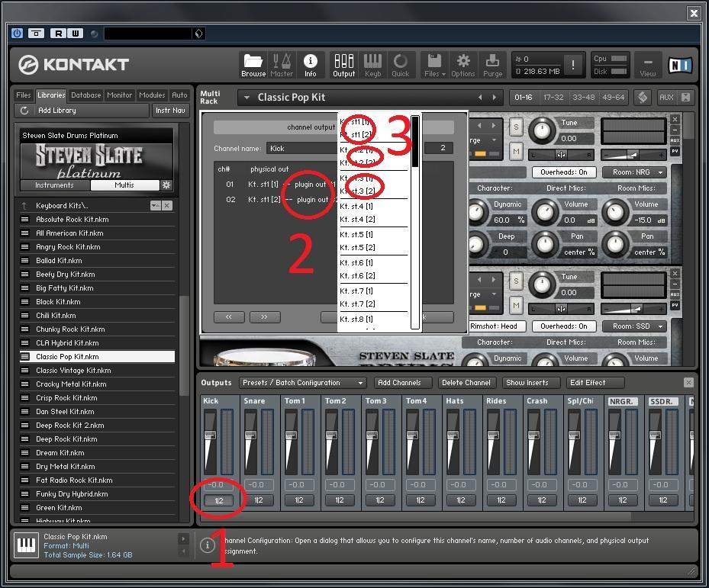
Task: Mute the first instrument with M button
Action: pyautogui.click(x=516, y=152)
